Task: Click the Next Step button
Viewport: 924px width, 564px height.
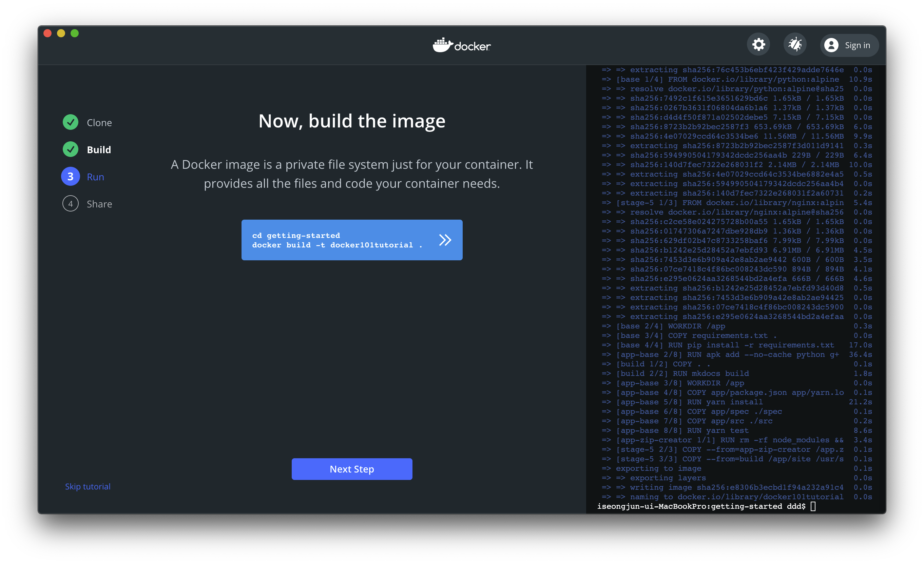Action: coord(352,469)
